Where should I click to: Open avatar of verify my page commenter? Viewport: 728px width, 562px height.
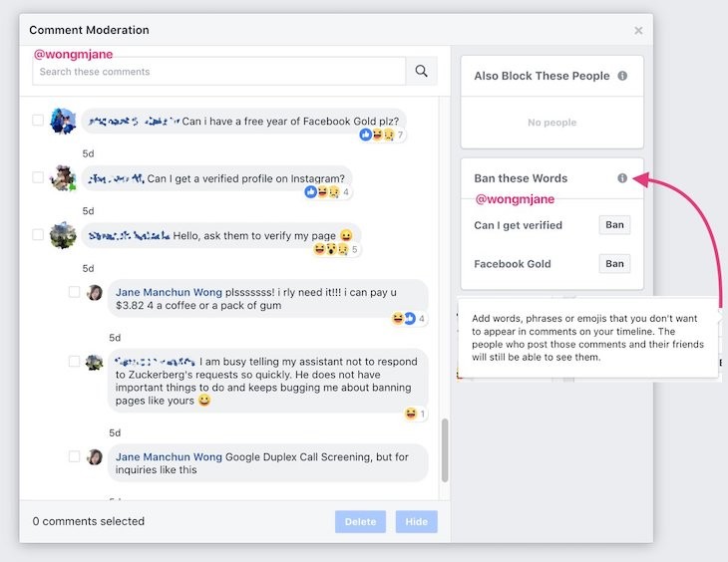pyautogui.click(x=63, y=235)
